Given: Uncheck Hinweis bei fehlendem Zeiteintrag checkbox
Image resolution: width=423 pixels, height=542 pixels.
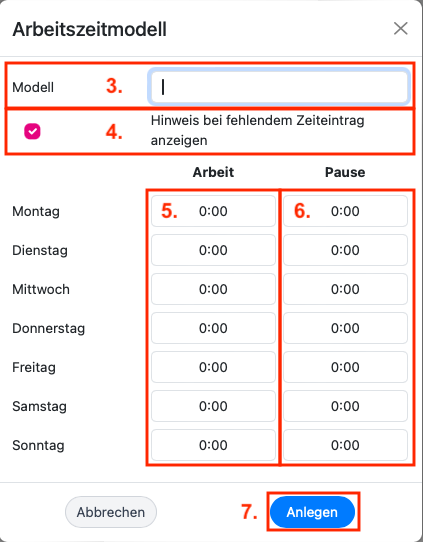Looking at the screenshot, I should (x=32, y=131).
